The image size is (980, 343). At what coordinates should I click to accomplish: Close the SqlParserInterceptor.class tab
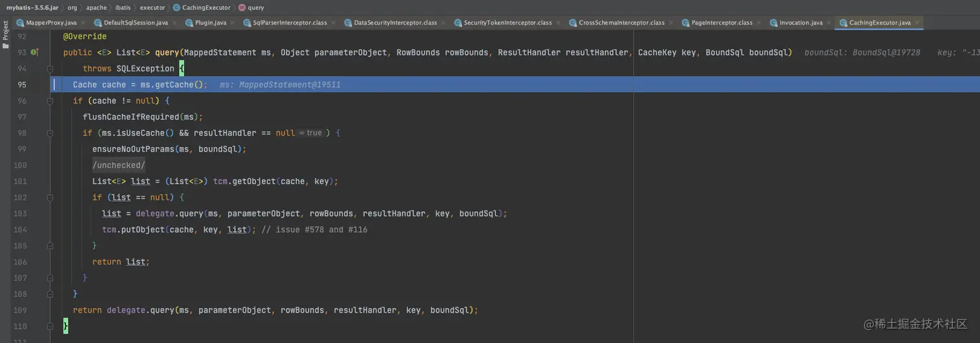[x=334, y=23]
